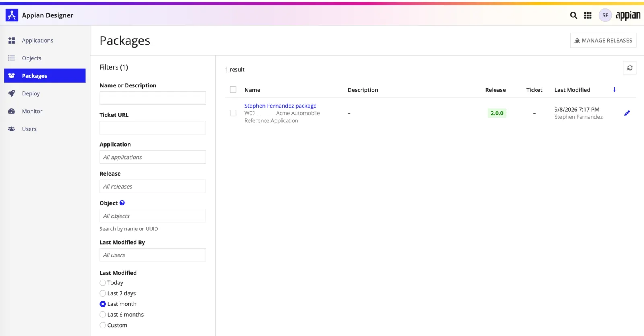Screen dimensions: 644x336
Task: Click Acme Automobile Reference Application text
Action: click(282, 117)
